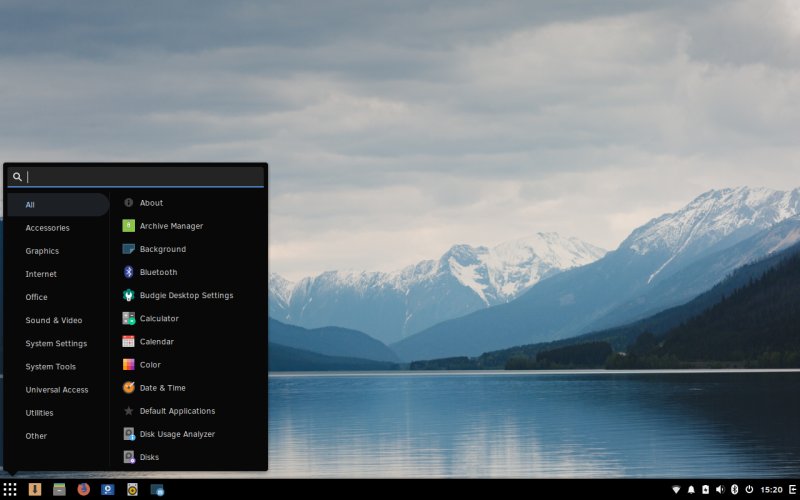
Task: Open the Rhythmbox speaker icon in taskbar
Action: click(132, 489)
